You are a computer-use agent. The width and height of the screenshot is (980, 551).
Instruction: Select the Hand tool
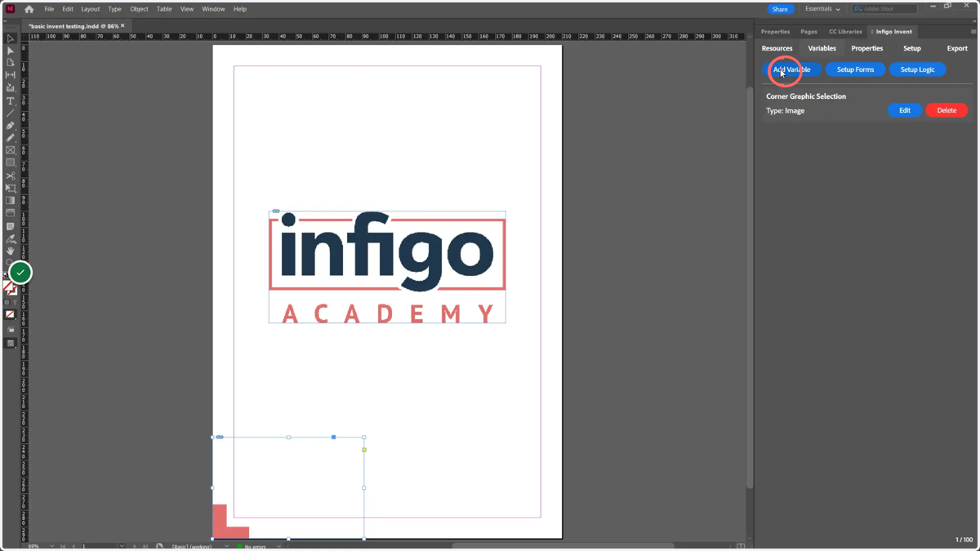(11, 251)
